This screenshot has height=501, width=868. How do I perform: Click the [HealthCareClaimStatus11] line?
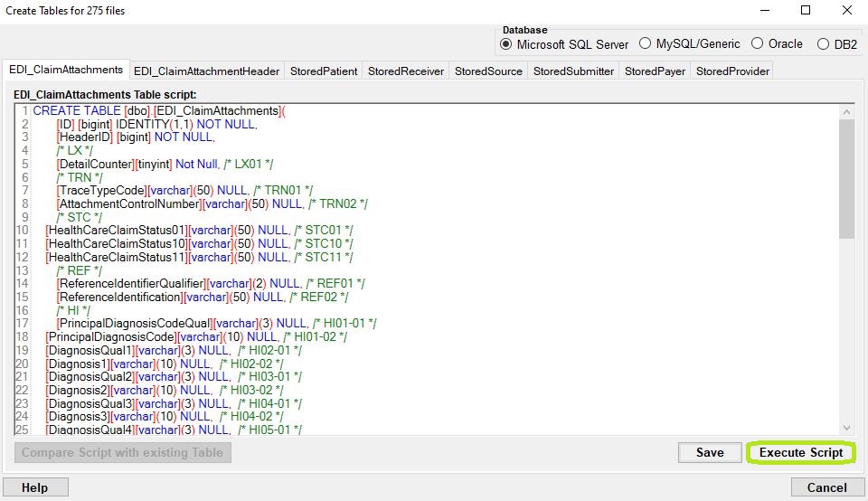[x=200, y=257]
